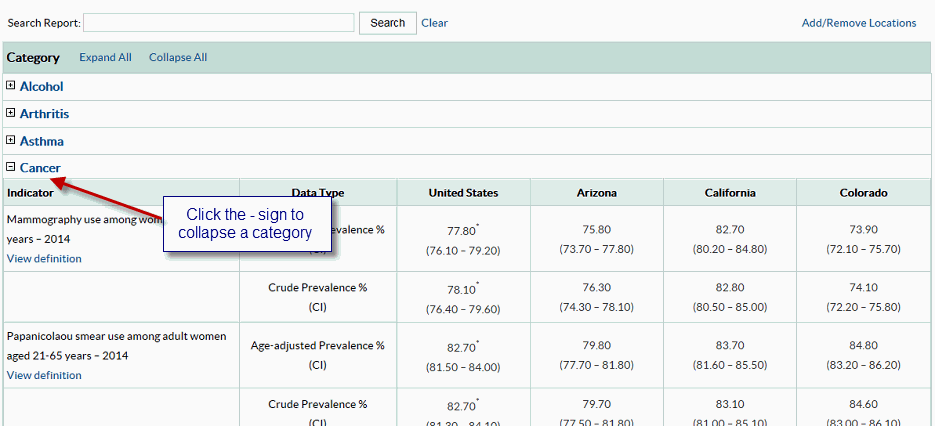
Task: Click Collapse All categories
Action: click(x=178, y=57)
